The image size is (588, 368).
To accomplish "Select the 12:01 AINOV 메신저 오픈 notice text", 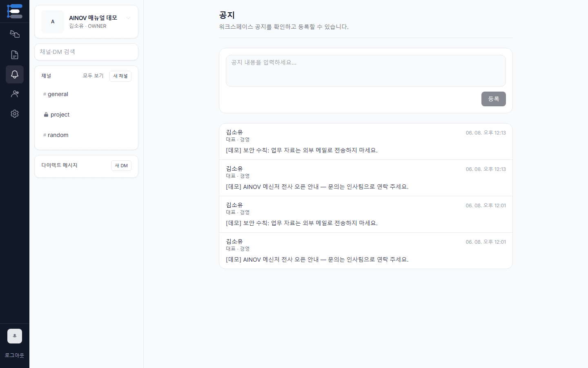I will (317, 260).
